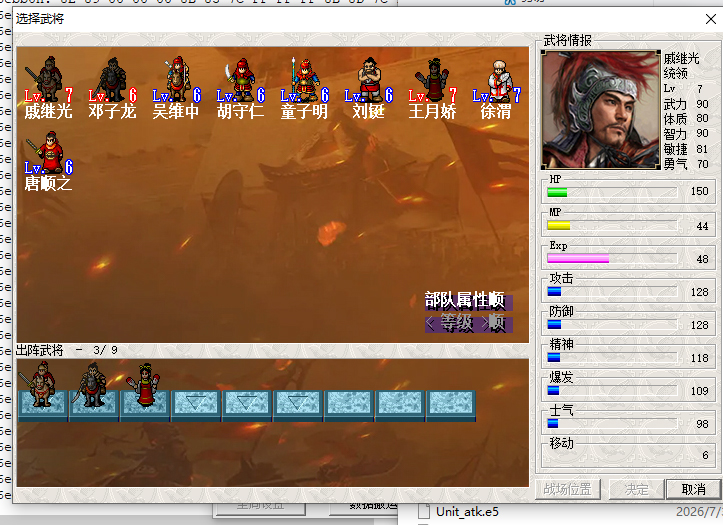The height and width of the screenshot is (525, 723).
Task: Click 戚继光 portrait in 武将情报 panel
Action: click(x=600, y=110)
